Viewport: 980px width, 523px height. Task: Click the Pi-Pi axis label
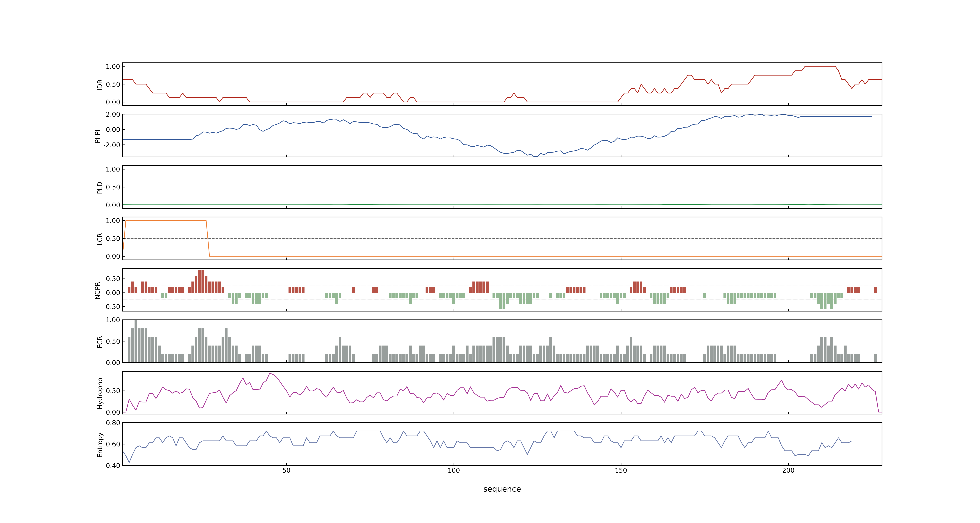click(97, 136)
